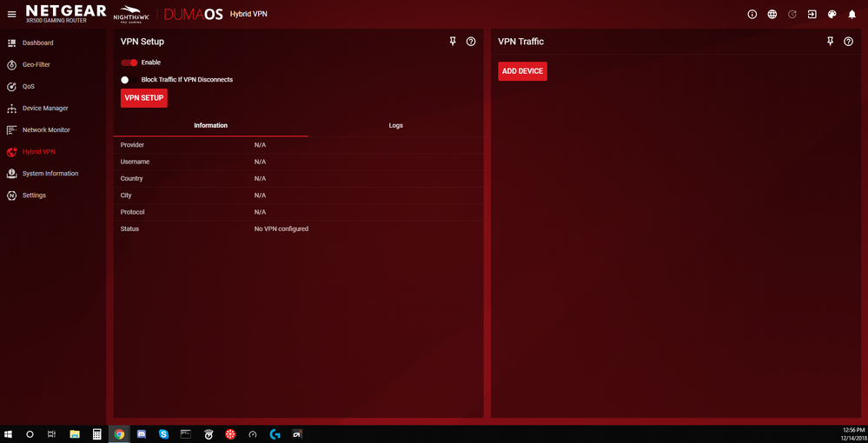The image size is (868, 443).
Task: Open the language globe icon
Action: pyautogui.click(x=772, y=15)
